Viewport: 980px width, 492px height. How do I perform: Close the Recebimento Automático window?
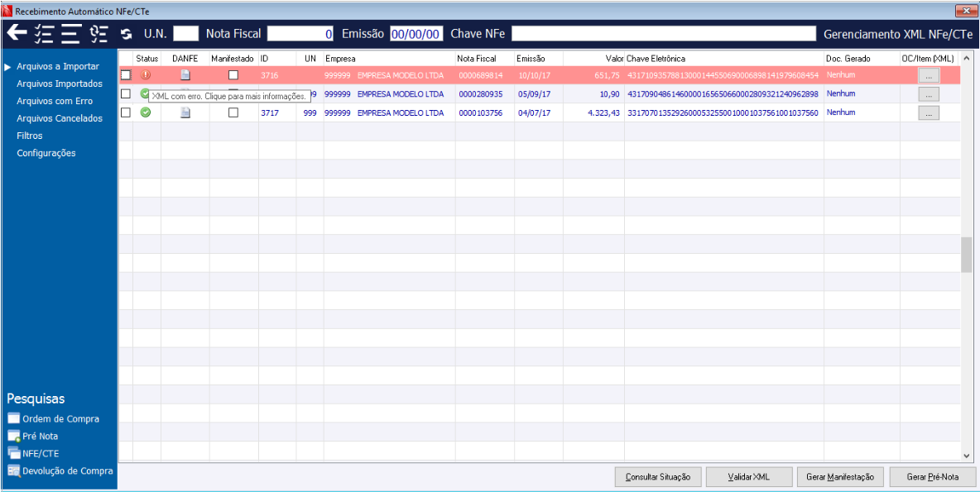[967, 11]
